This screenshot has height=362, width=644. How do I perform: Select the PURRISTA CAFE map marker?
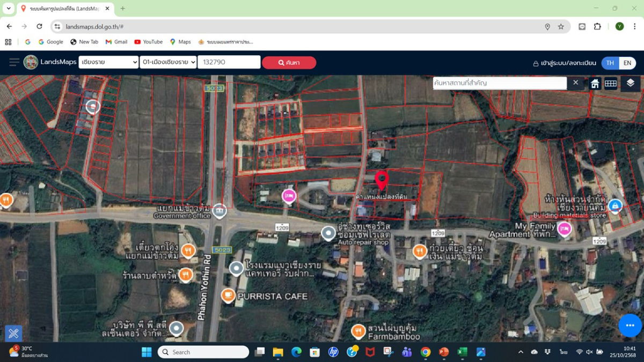tap(228, 295)
